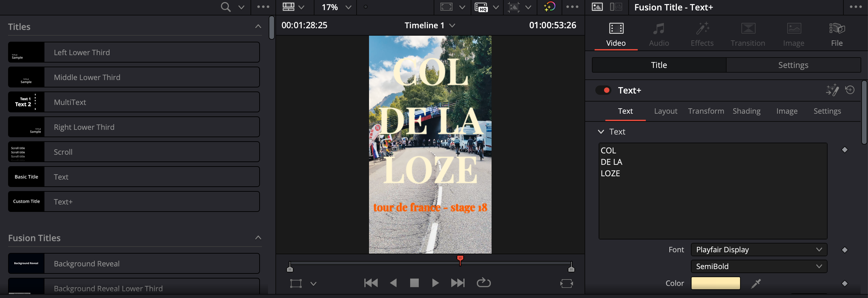Open safe area overlay dropdown arrow

click(462, 7)
